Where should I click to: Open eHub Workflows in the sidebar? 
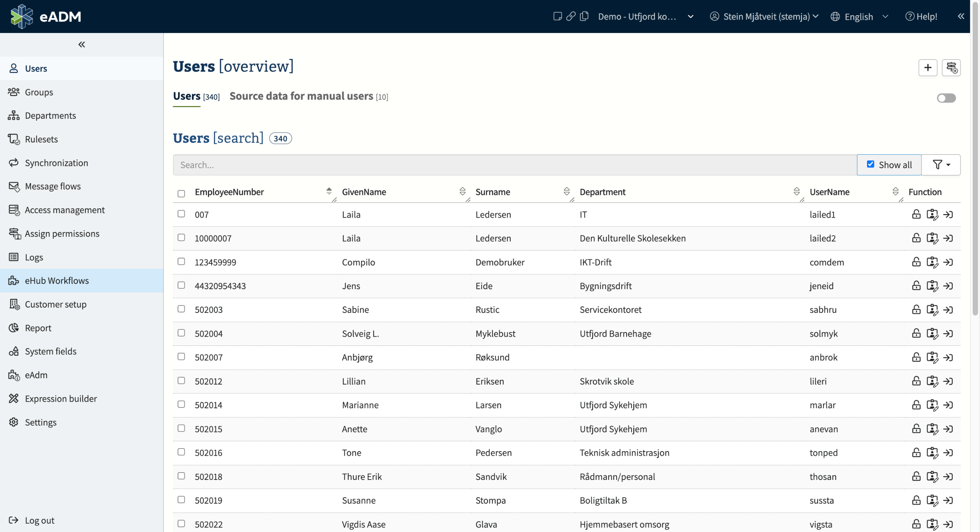pyautogui.click(x=57, y=281)
